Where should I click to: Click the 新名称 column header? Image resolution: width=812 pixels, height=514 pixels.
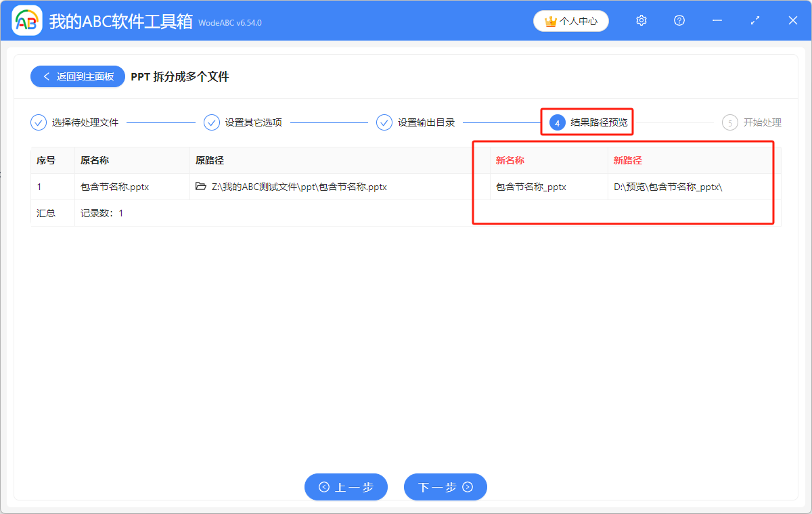click(510, 160)
